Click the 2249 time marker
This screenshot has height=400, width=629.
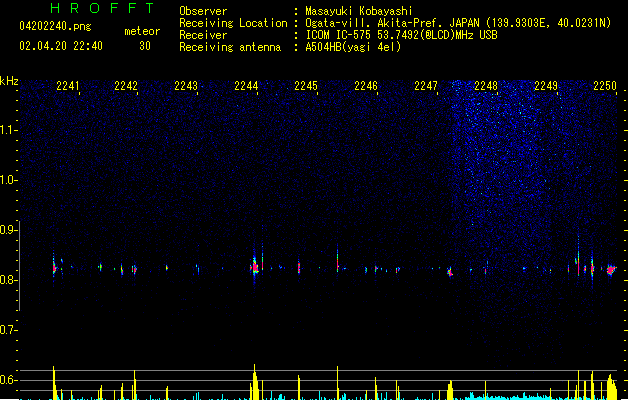point(546,86)
